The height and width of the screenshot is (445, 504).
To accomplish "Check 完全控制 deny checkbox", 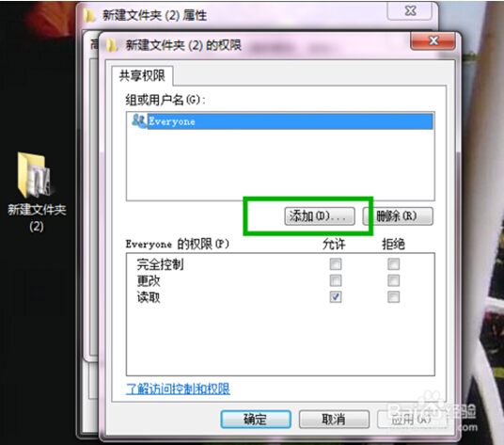I will pos(393,264).
